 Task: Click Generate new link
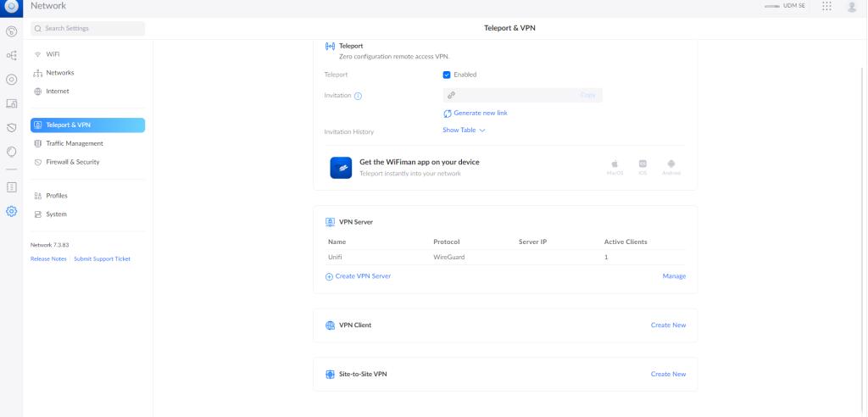pos(480,113)
